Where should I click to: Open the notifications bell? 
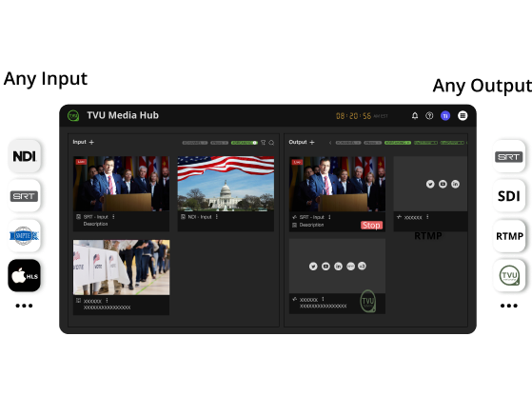tap(415, 116)
